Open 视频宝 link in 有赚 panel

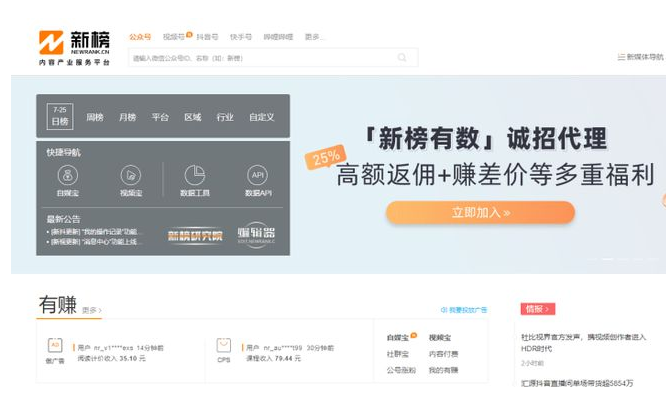[x=440, y=338]
